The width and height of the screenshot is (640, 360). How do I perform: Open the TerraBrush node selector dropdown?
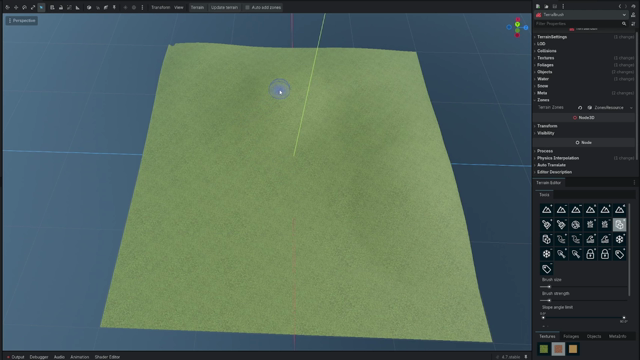(x=581, y=15)
